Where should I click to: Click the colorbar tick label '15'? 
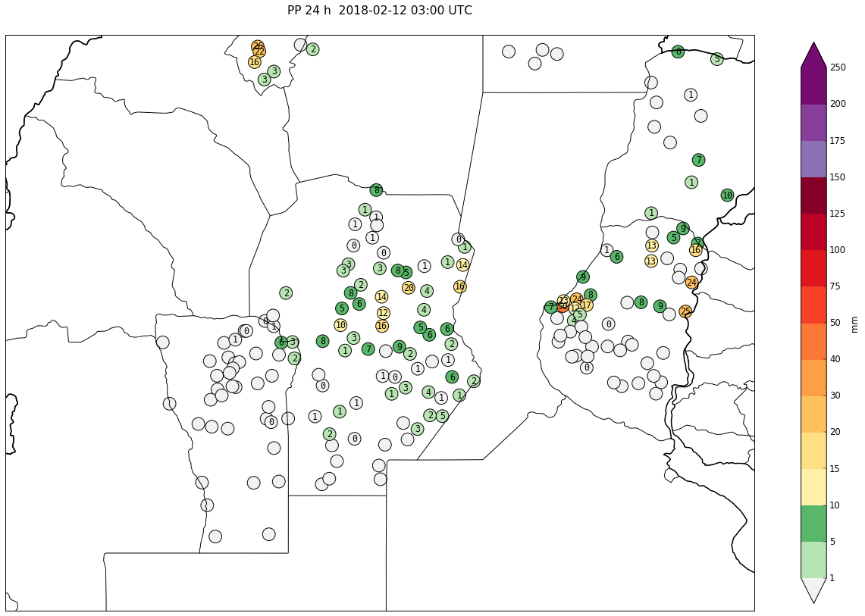[835, 469]
